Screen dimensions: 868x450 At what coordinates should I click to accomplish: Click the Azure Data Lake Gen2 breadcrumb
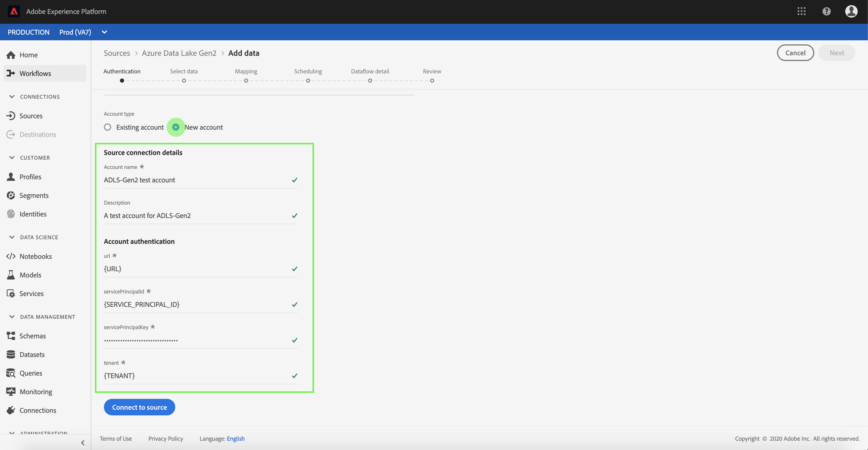click(x=179, y=53)
